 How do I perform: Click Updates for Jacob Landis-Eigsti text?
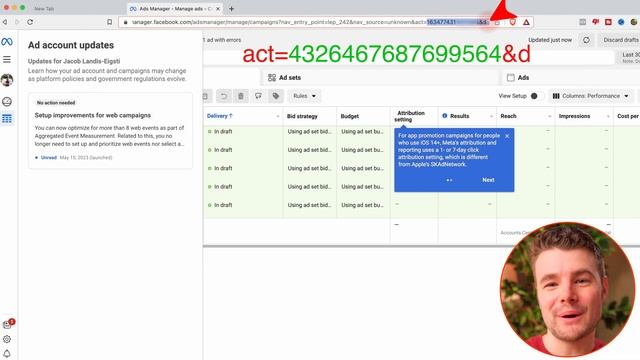74,61
